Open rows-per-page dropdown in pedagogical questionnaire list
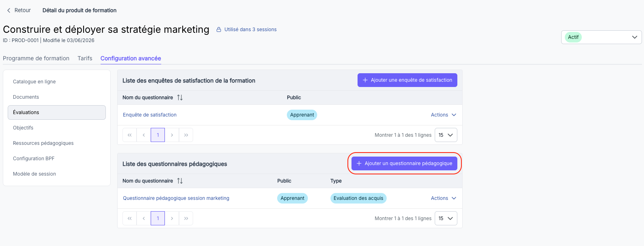644x246 pixels. click(x=446, y=218)
